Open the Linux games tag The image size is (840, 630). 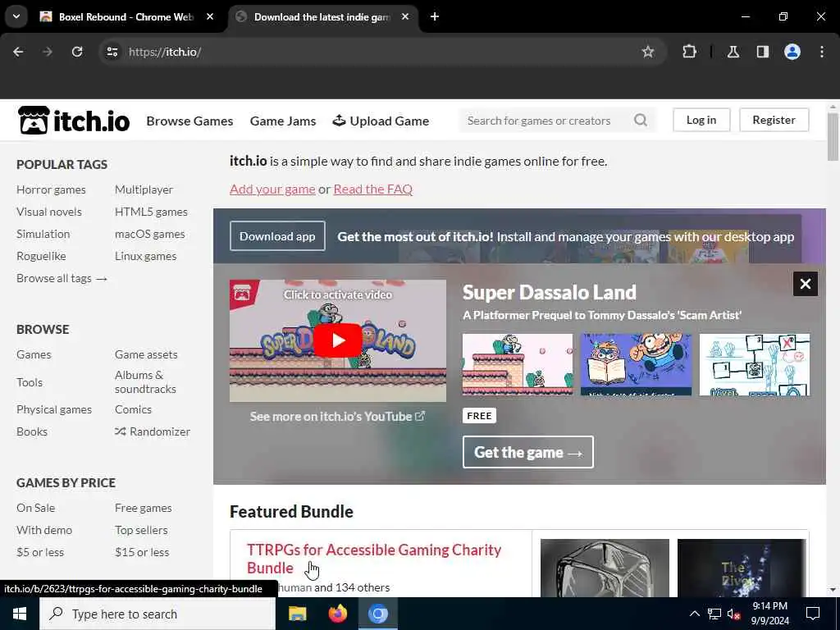[145, 256]
